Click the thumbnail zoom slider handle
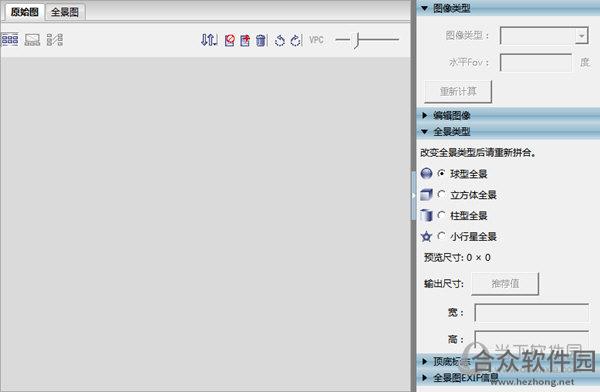Screen dimensions: 600x392 tap(357, 40)
